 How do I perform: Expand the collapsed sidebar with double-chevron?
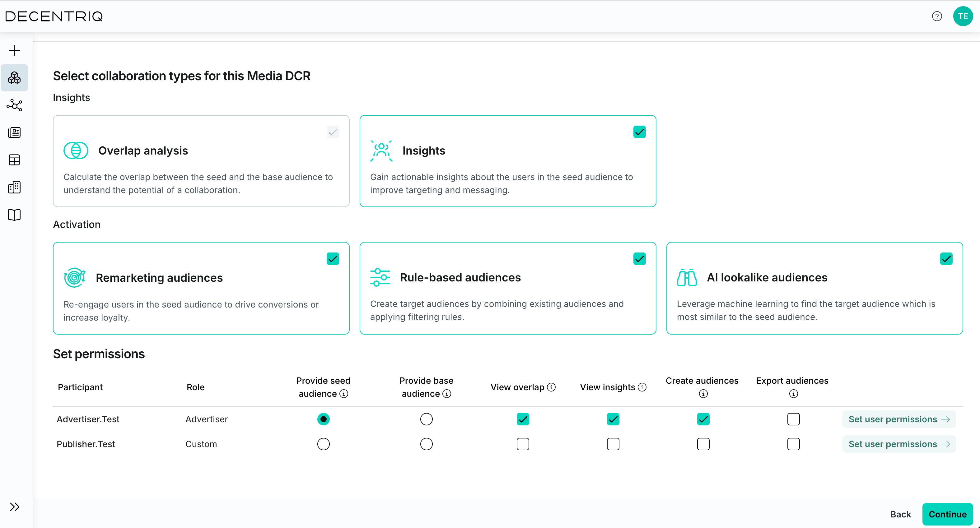(15, 507)
